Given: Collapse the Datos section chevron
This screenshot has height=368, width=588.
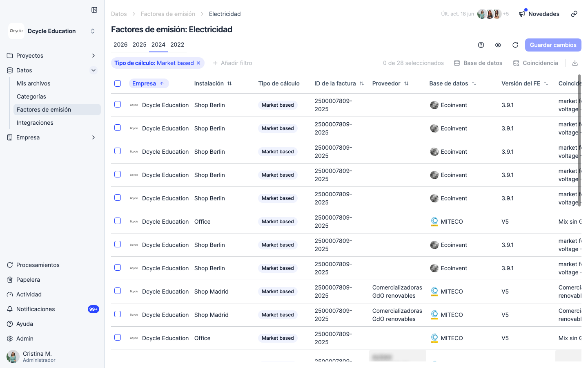Looking at the screenshot, I should click(94, 70).
